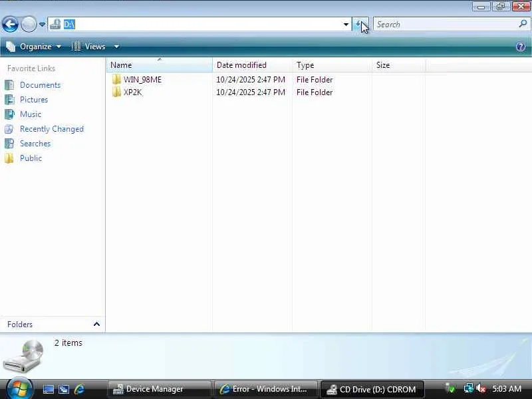Sort by the Name column header
Viewport: 532px width, 399px height.
160,65
